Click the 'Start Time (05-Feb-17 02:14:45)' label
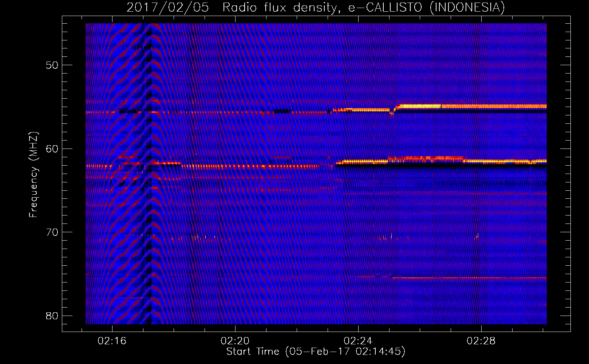 316,352
